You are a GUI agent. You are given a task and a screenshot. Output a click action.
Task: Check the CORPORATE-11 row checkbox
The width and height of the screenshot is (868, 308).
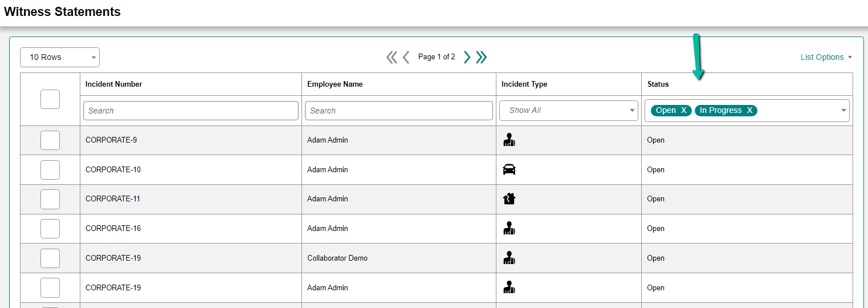pos(50,199)
